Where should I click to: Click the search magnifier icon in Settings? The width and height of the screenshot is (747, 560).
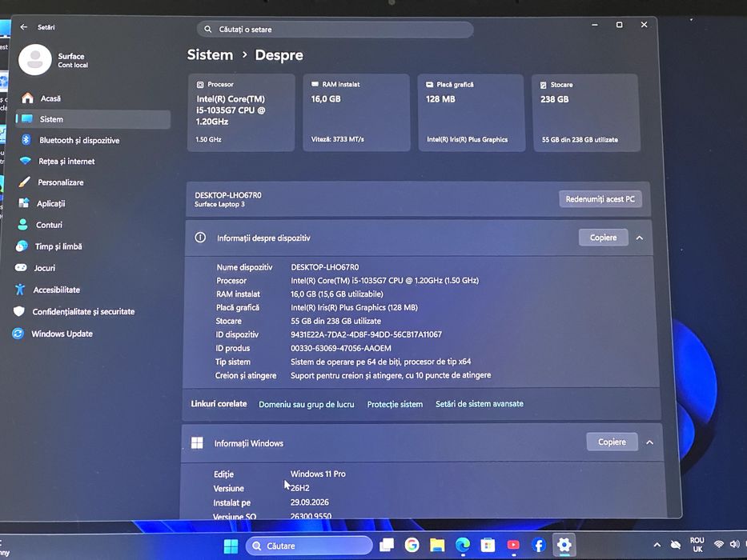coord(207,29)
